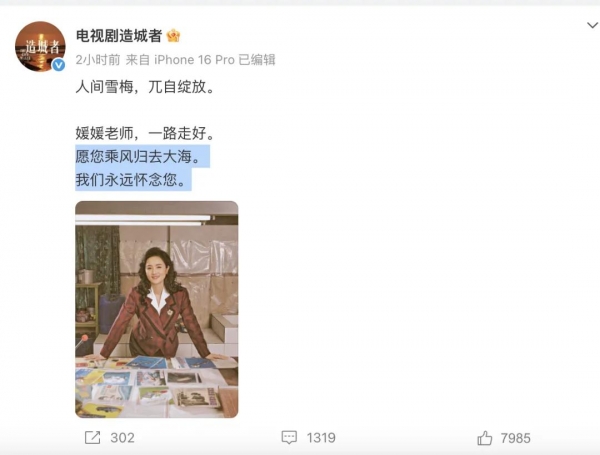This screenshot has height=455, width=600.
Task: Expand the post options chevron
Action: (592, 25)
